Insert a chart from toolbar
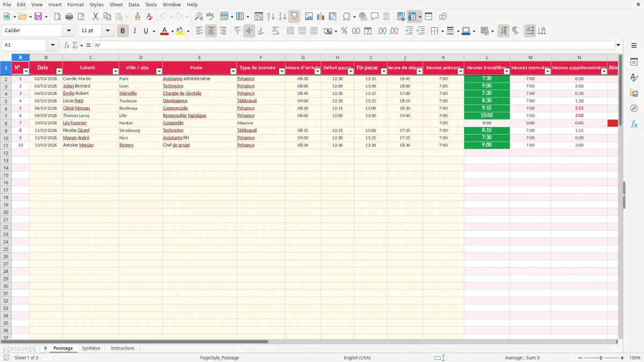 point(321,17)
